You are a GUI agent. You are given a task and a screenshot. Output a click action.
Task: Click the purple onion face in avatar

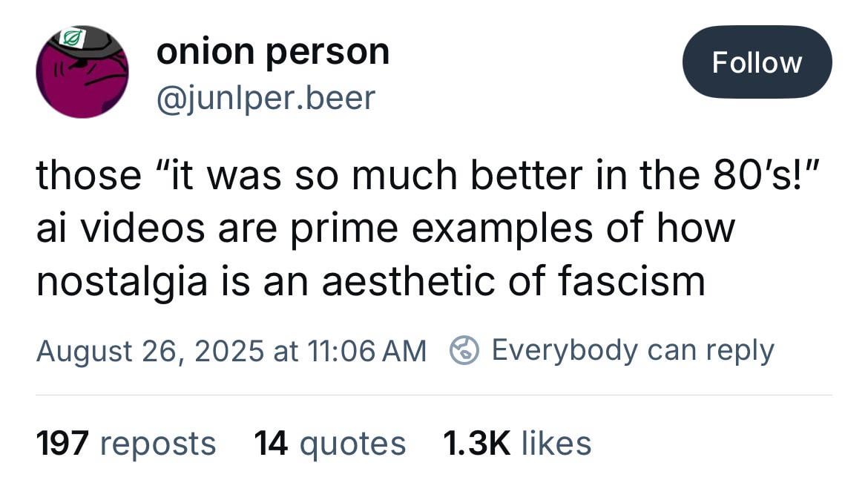tap(82, 83)
